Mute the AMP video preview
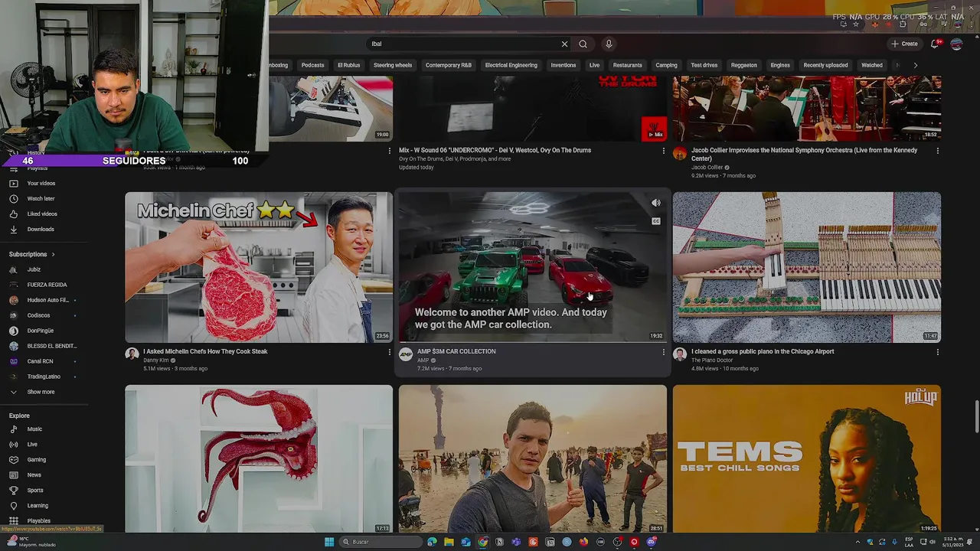This screenshot has height=551, width=980. tap(656, 203)
